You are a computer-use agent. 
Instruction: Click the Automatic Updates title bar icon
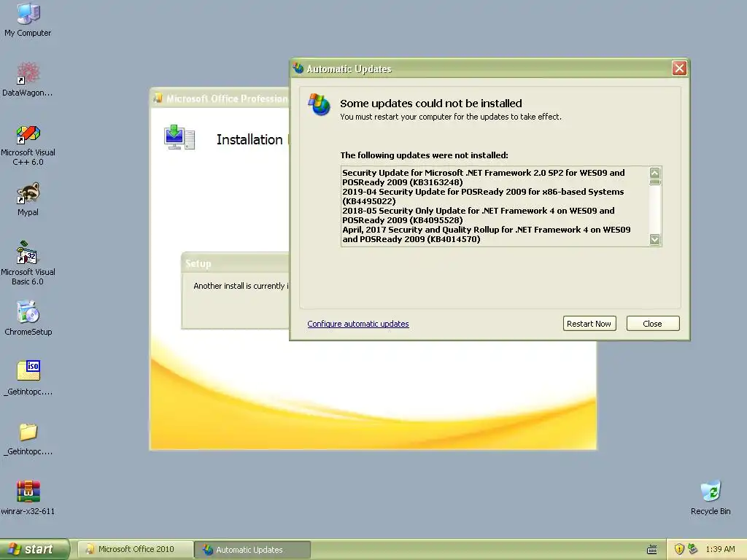click(298, 69)
